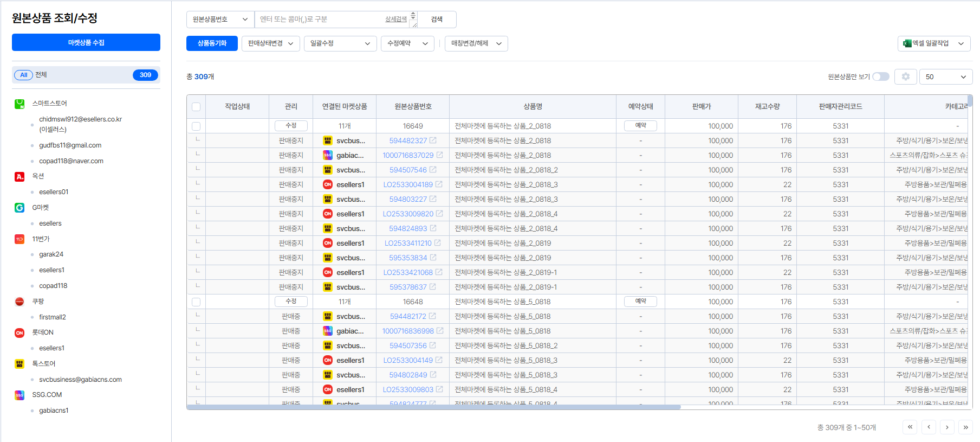Click the 11번가 marketplace icon
This screenshot has width=980, height=442.
point(20,239)
